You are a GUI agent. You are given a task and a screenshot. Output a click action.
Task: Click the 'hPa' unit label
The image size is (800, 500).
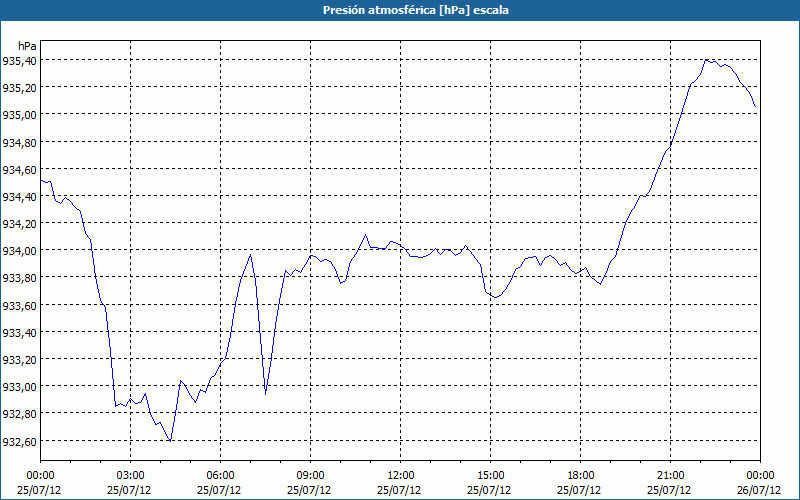tap(27, 46)
